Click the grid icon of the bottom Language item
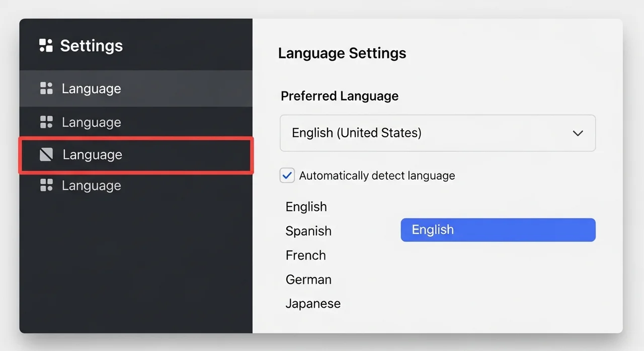Image resolution: width=644 pixels, height=351 pixels. point(46,186)
